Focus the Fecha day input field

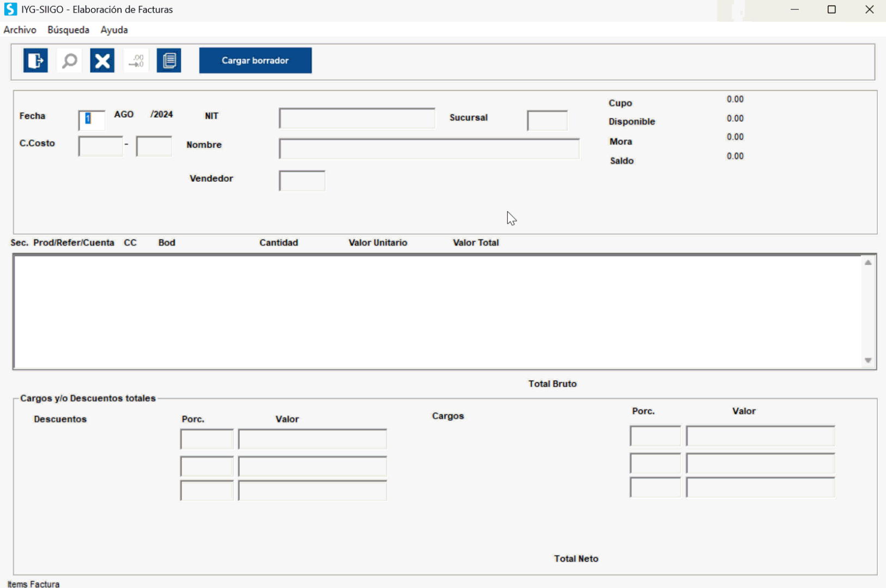click(92, 120)
